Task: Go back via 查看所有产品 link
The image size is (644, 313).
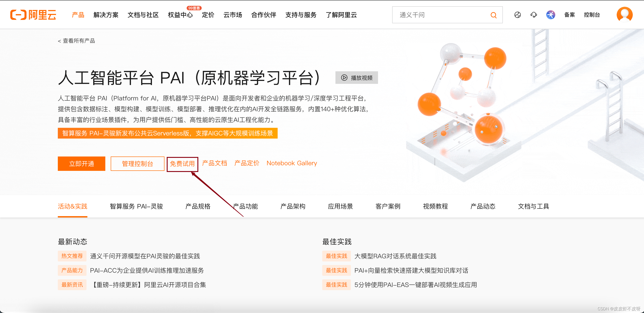Action: (x=76, y=41)
